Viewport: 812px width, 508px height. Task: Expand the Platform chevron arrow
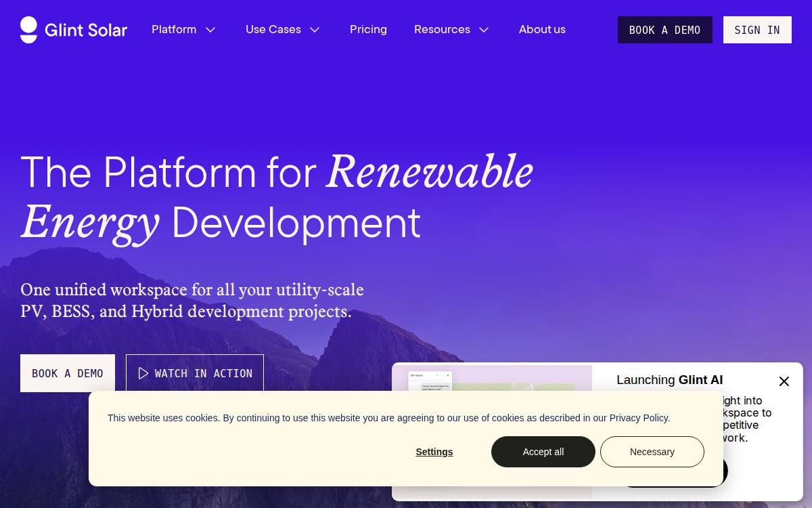click(x=210, y=30)
